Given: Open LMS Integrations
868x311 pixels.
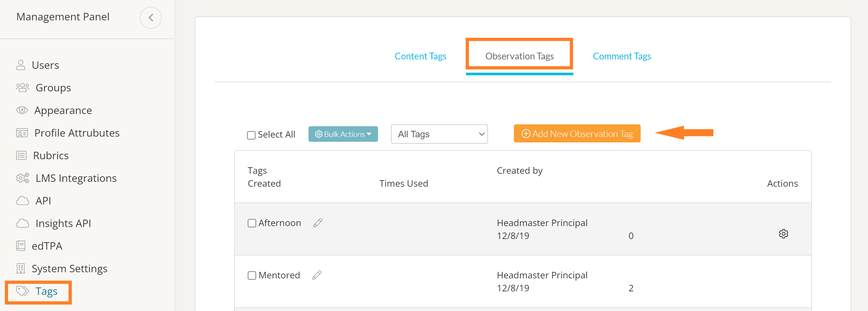Looking at the screenshot, I should (76, 178).
